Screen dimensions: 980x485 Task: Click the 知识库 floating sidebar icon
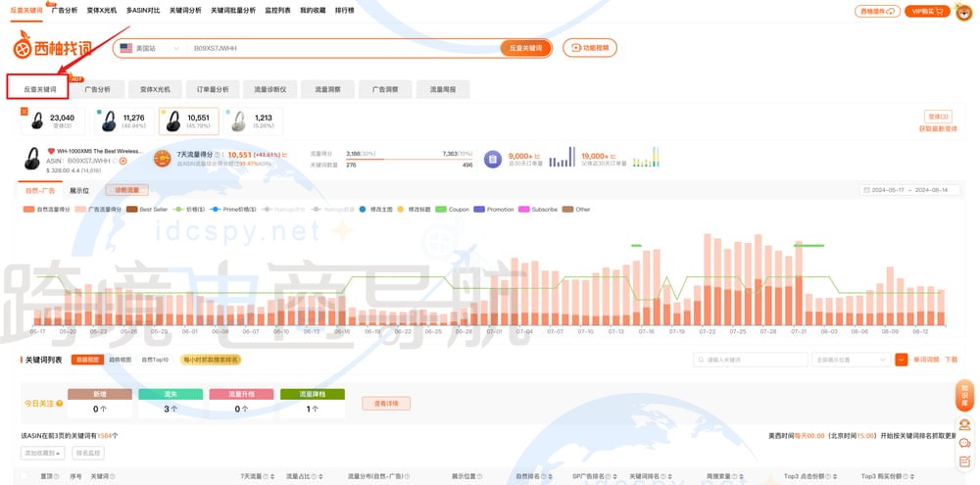click(964, 395)
